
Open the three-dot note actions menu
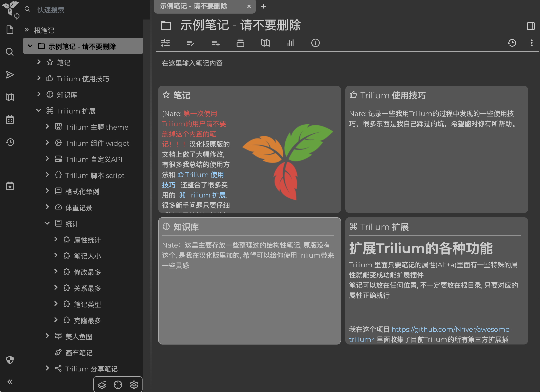532,43
